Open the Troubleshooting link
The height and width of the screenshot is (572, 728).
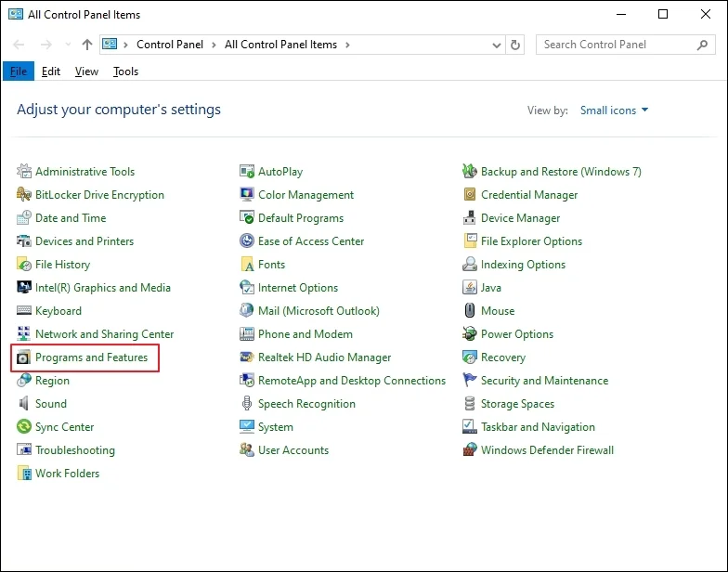[x=75, y=450]
